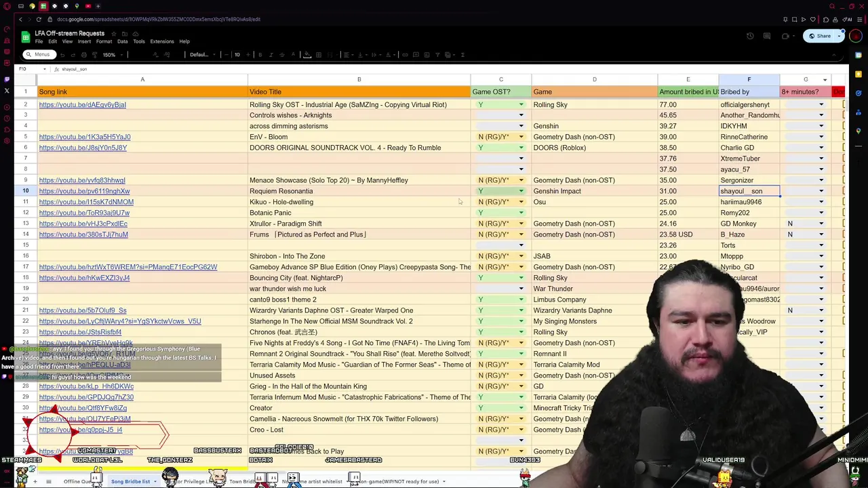Open the browser AI button
Viewport: 868px width, 488px height.
point(848,20)
